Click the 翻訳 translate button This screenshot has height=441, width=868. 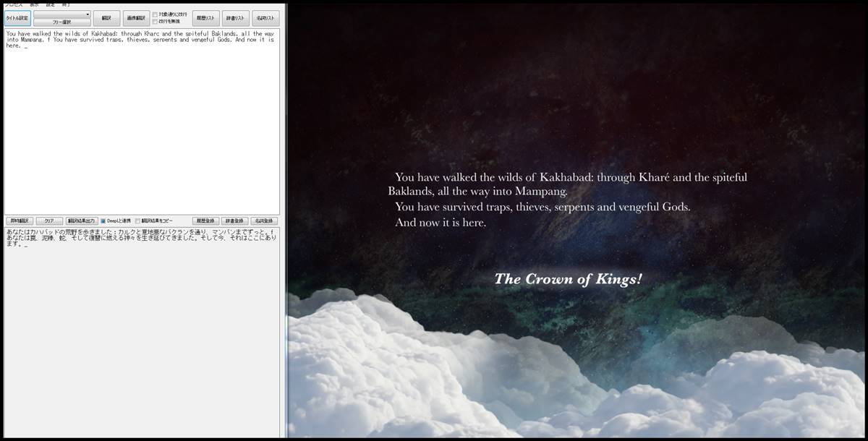pyautogui.click(x=106, y=19)
